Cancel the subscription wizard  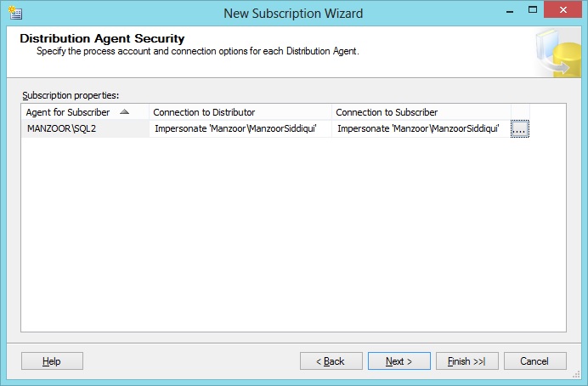535,361
